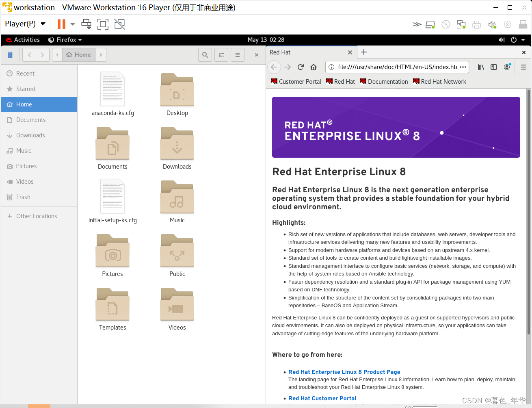Screen dimensions: 532x408
Task: Open Downloads from the Files sidebar
Action: click(x=39, y=135)
